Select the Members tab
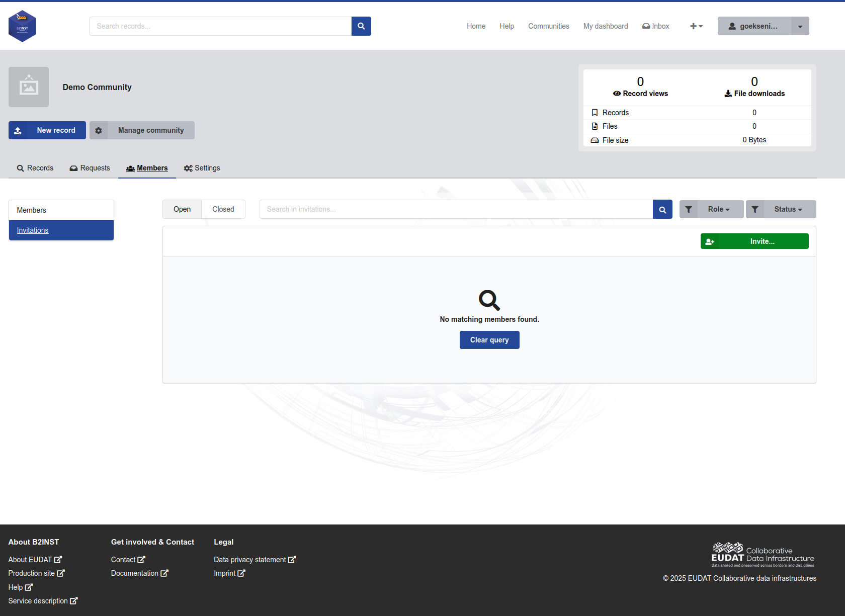 tap(147, 168)
